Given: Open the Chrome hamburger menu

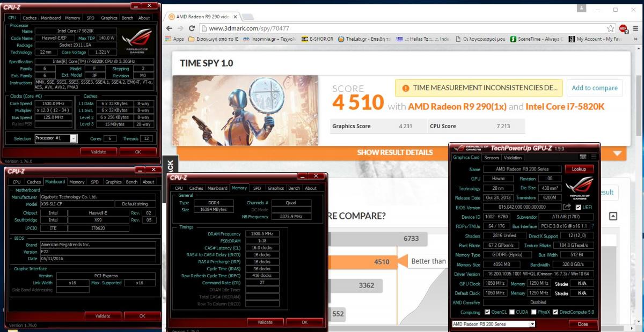Looking at the screenshot, I should coord(635,28).
